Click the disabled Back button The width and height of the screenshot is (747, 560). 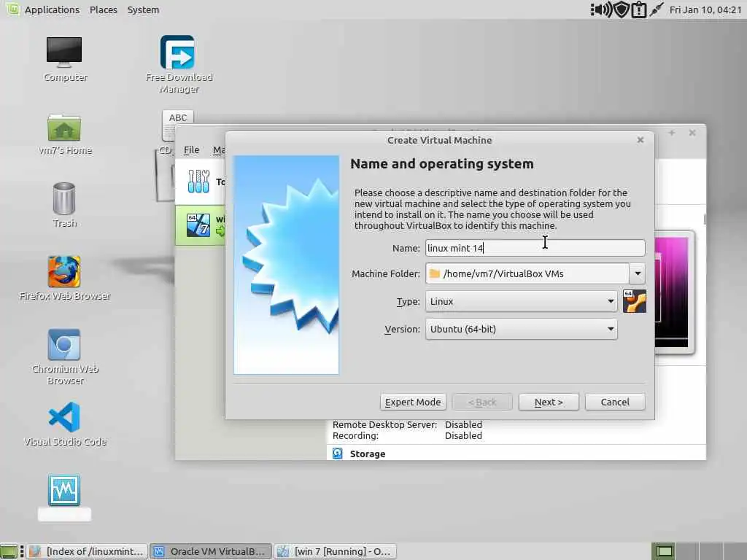(482, 402)
